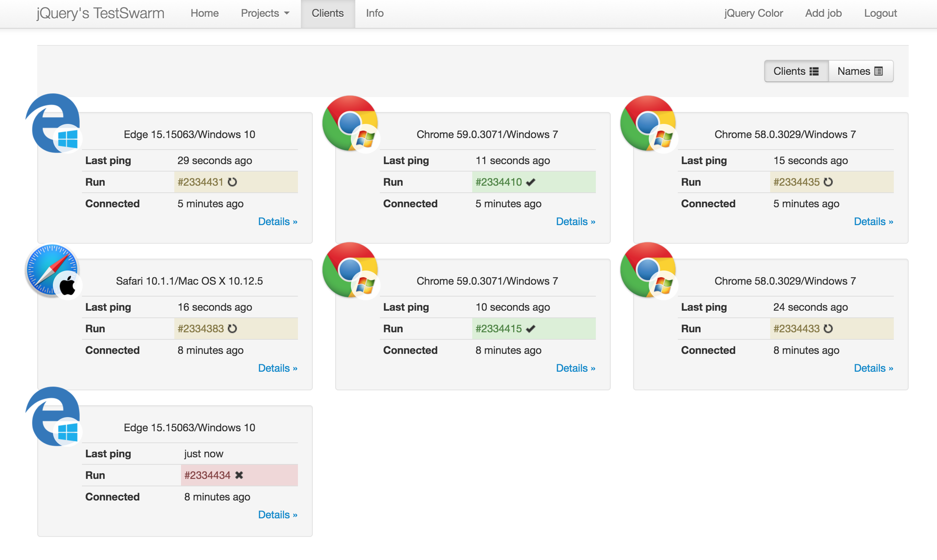
Task: Open Details for client with run #2334433
Action: pyautogui.click(x=874, y=368)
